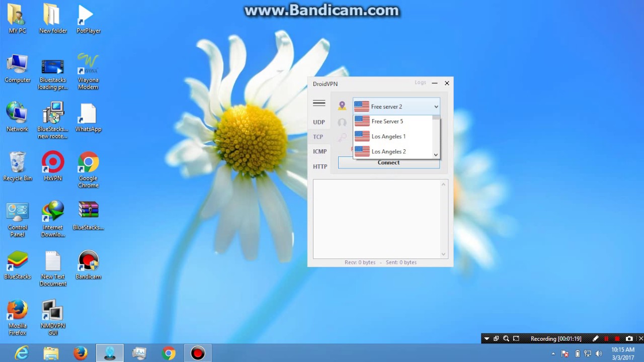Click the Bandicam window mode icon
Viewport: 644px width, 362px height.
tap(496, 339)
